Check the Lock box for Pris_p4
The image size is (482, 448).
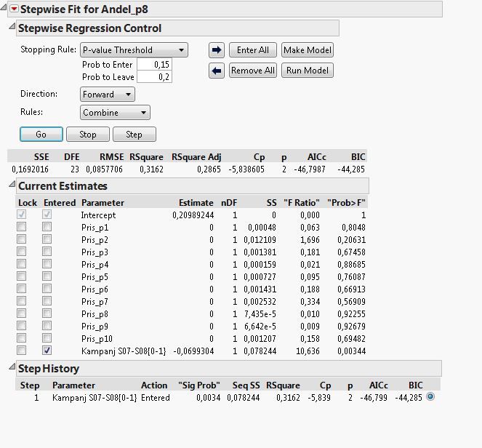22,264
